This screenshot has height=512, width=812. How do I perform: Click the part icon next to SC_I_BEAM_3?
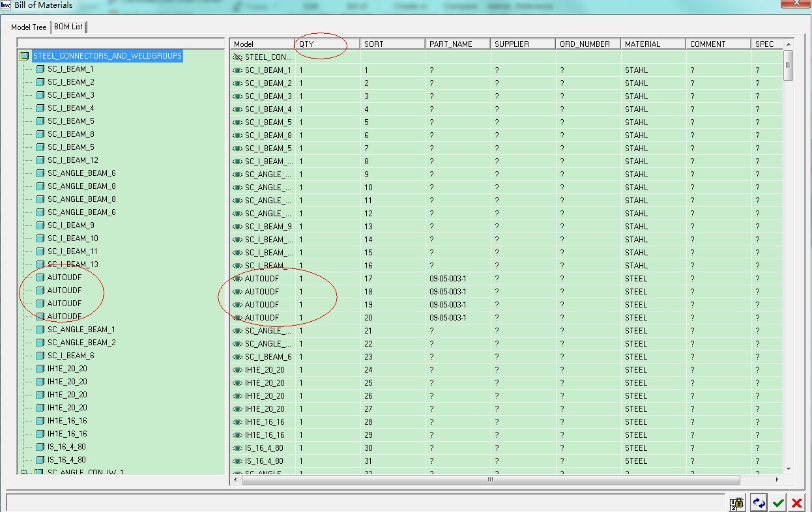click(x=40, y=95)
